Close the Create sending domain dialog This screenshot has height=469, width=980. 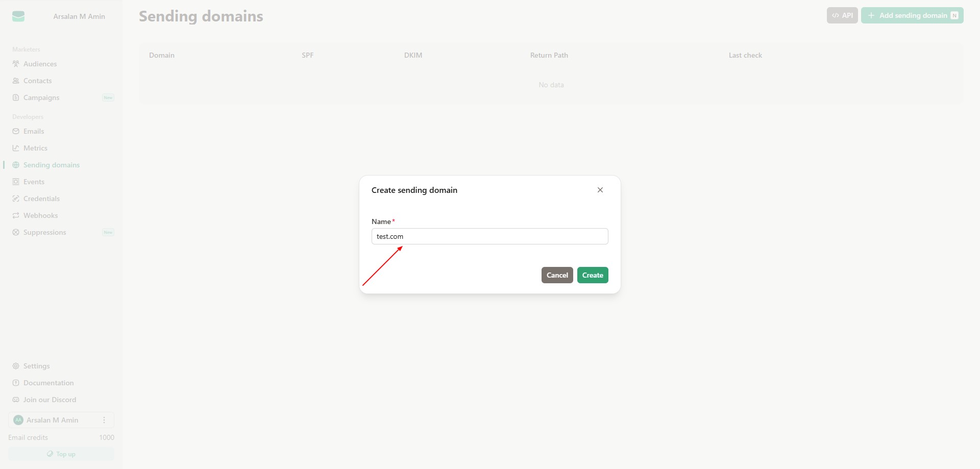tap(600, 190)
